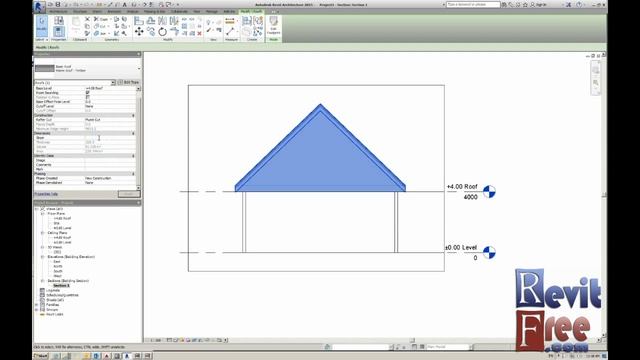Open the Manage ribbon tab
Viewport: 640px width, 360px height.
point(211,11)
